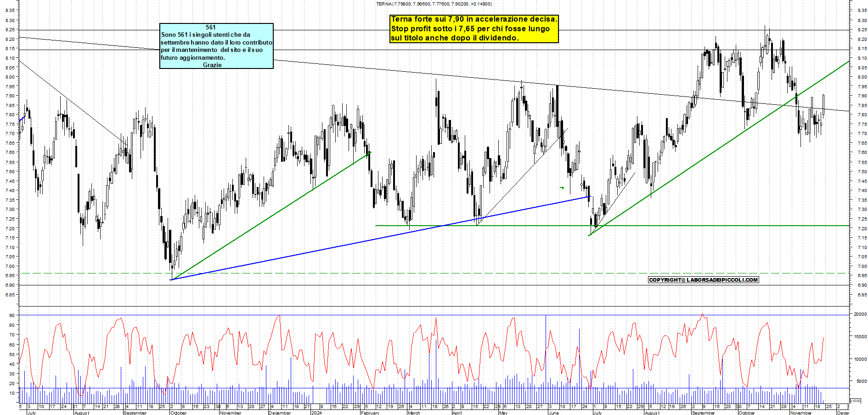Select the 7.65 price on left axis
The width and height of the screenshot is (868, 415).
pos(10,143)
